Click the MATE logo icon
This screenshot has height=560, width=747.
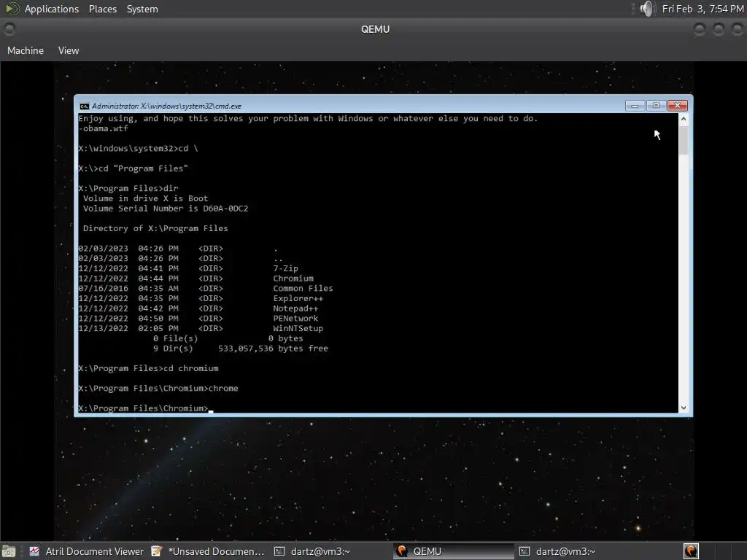(12, 9)
